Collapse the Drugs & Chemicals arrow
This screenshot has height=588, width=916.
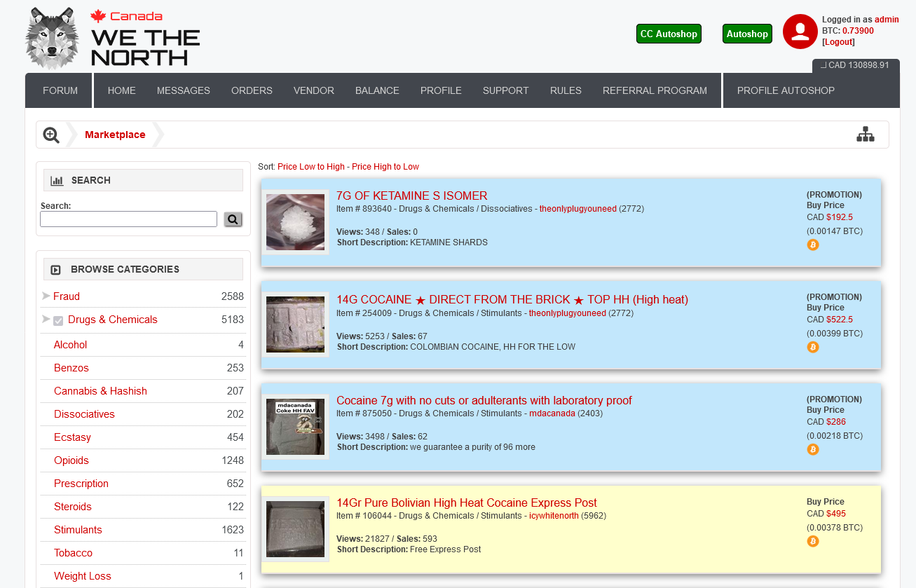pos(46,319)
